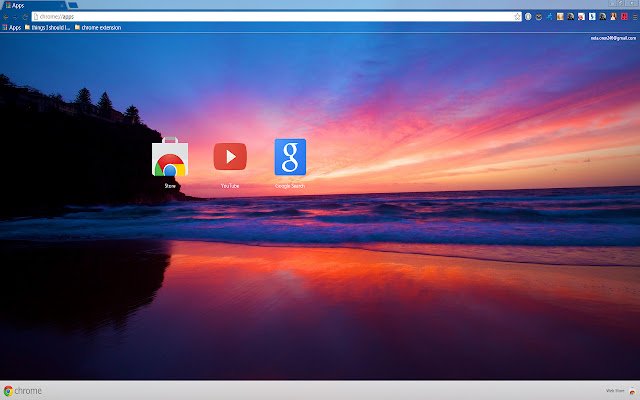Open the Apps shortcut in bookmarks bar
The image size is (640, 400).
click(x=11, y=28)
